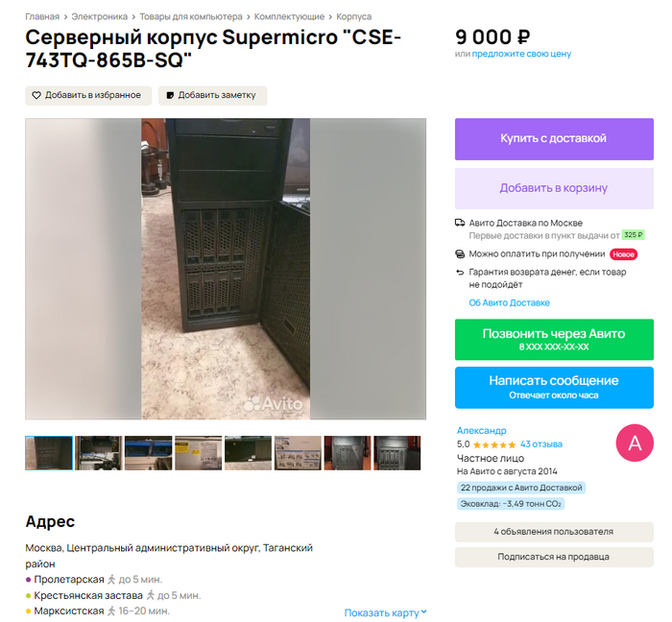Click Добавить в корзину button
Viewport: 672px width, 622px height.
tap(554, 188)
